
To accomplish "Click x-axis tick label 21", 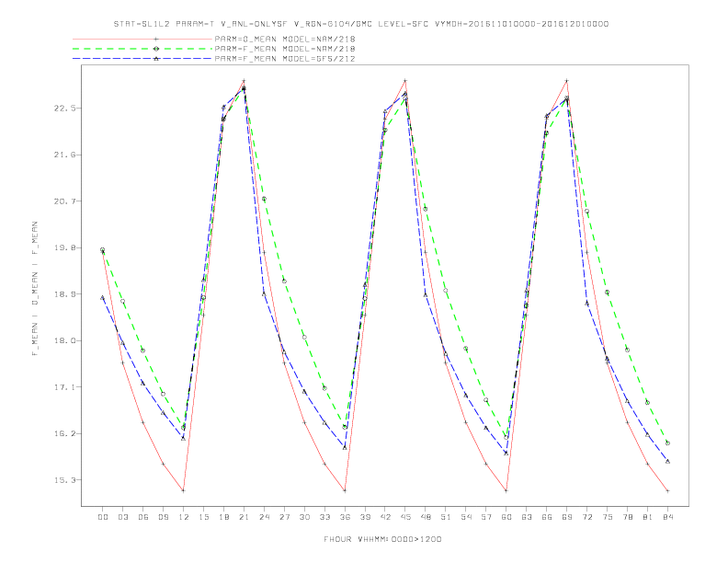I will click(x=244, y=517).
